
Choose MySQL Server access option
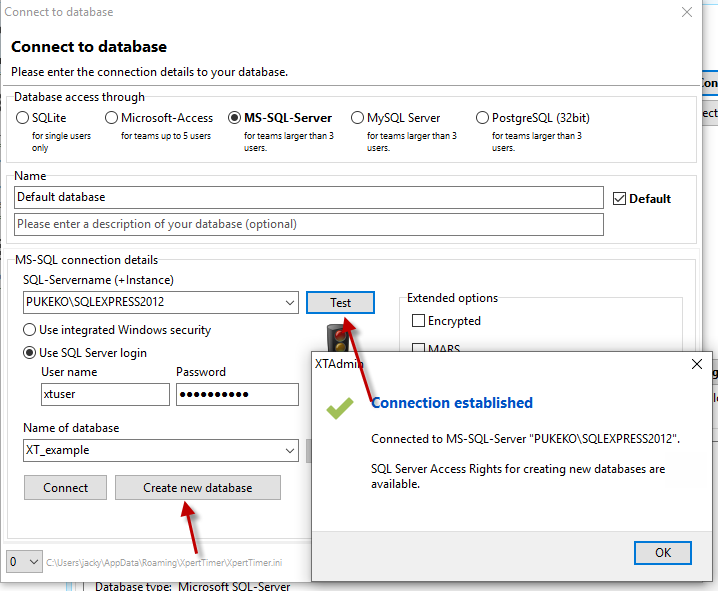point(358,118)
